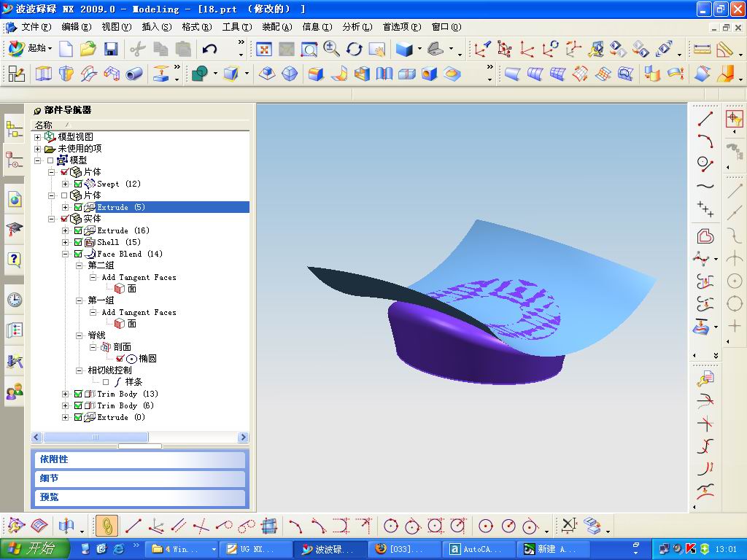
Task: Check the 样条 checkbox
Action: [106, 382]
